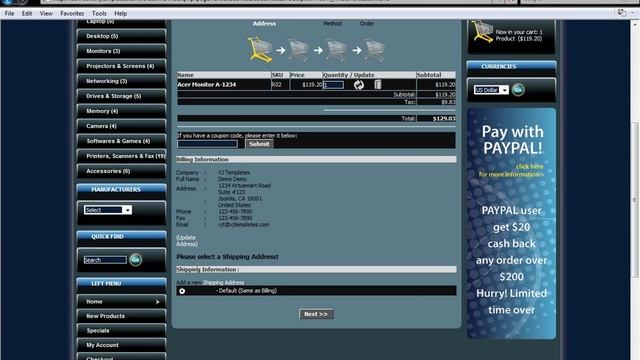Viewport: 640px width, 360px height.
Task: Click the $129.03 total amount
Action: point(444,119)
